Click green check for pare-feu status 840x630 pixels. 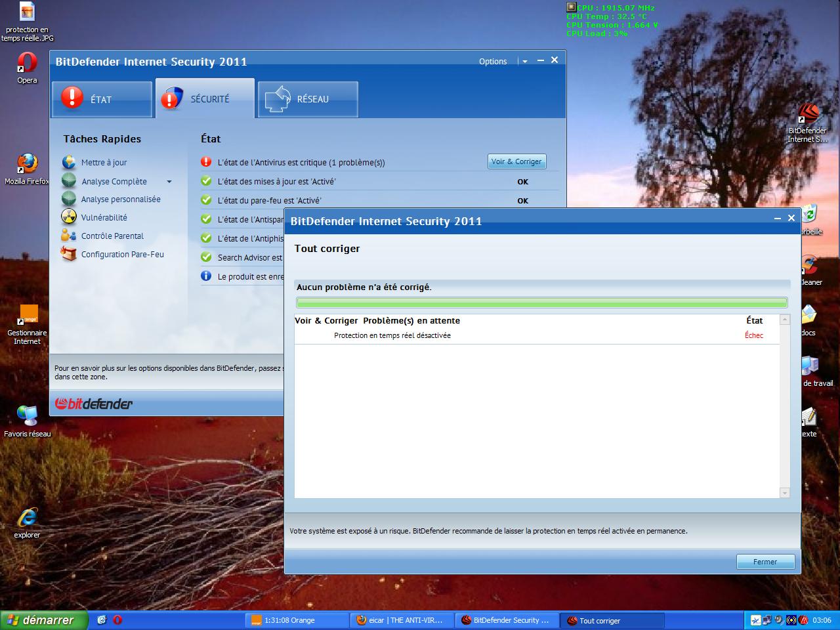tap(206, 200)
